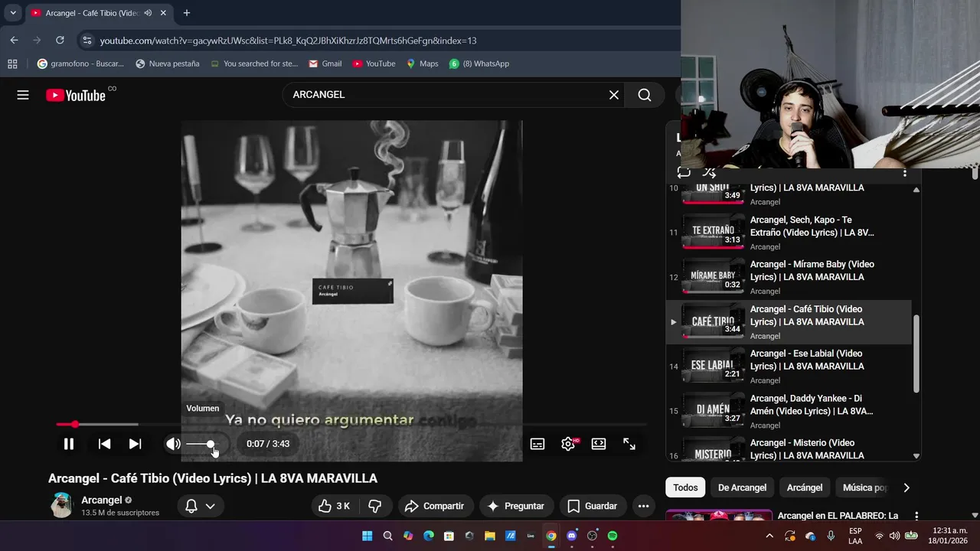Go back in Chrome

(14, 40)
